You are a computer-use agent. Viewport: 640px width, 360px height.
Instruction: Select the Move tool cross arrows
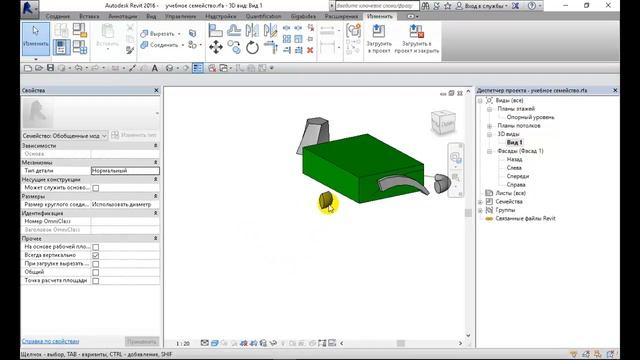[x=216, y=47]
